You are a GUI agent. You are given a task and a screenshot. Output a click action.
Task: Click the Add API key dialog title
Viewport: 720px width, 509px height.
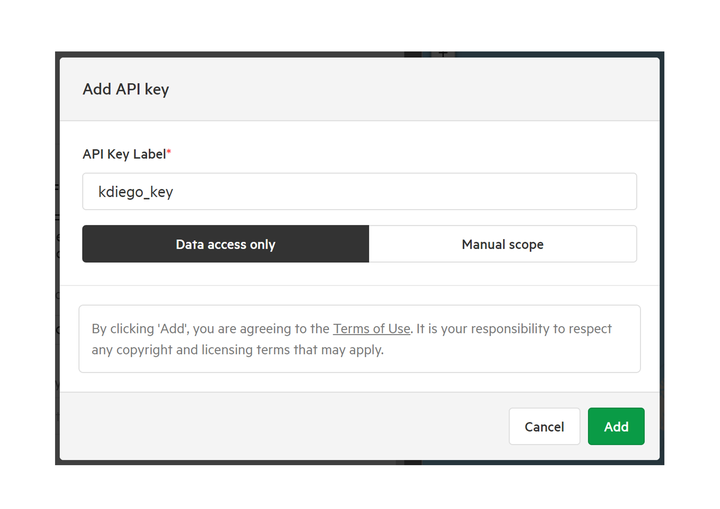click(126, 89)
